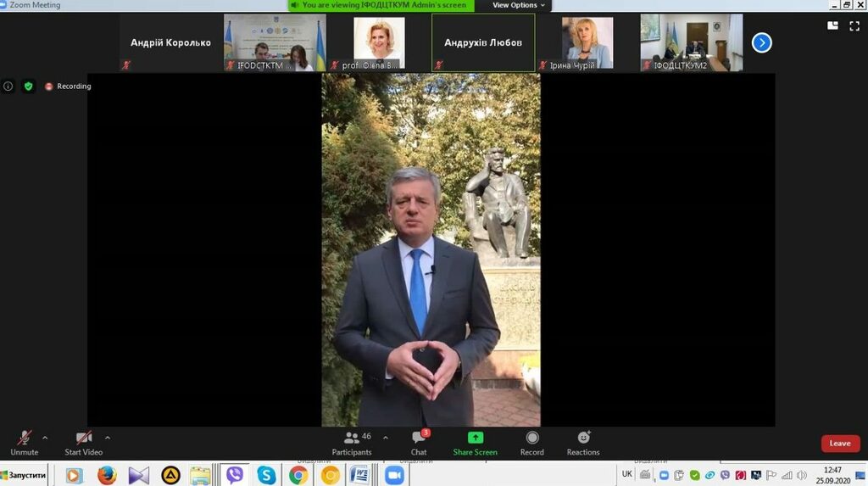Switch to gallery view layout icon
The width and height of the screenshot is (868, 486).
click(x=832, y=25)
